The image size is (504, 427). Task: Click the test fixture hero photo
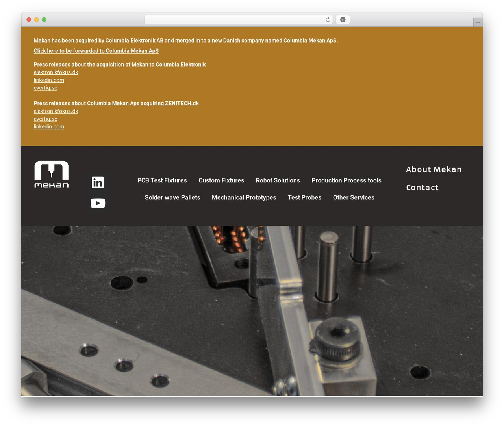pos(252,311)
